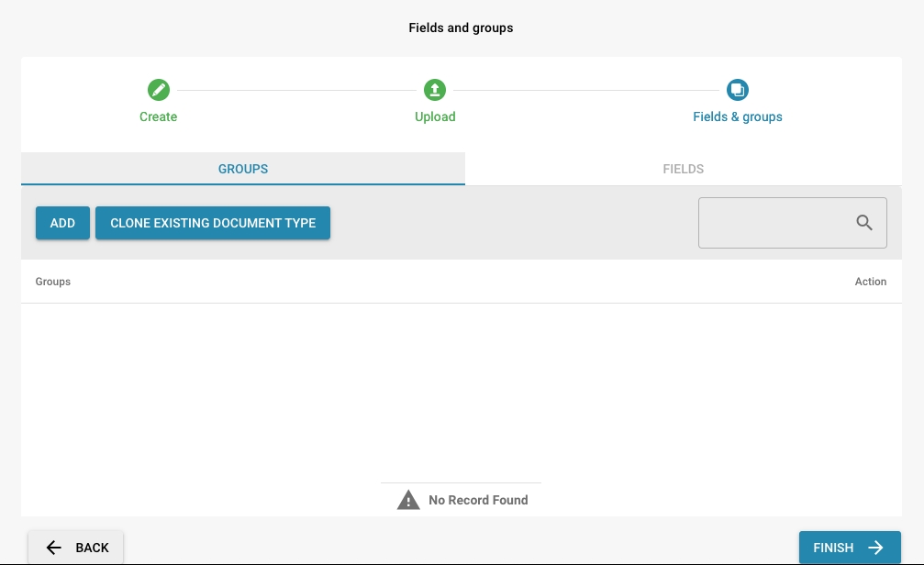Viewport: 924px width, 565px height.
Task: Click the Action column header
Action: pos(870,282)
